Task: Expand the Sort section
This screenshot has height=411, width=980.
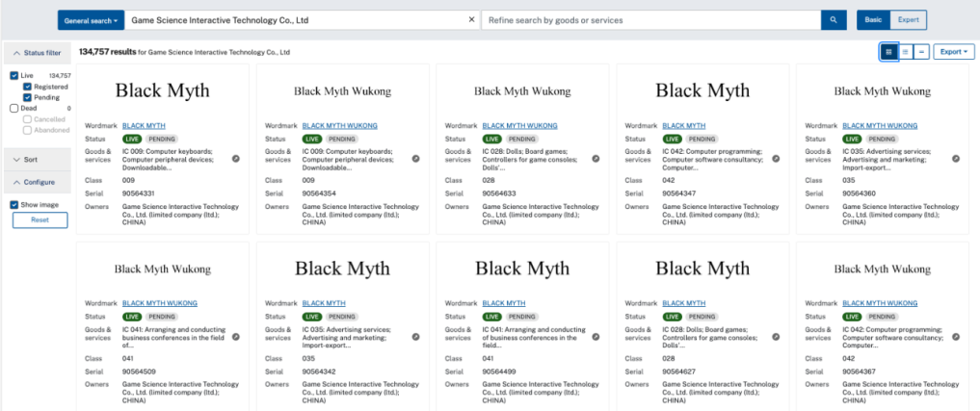Action: click(x=38, y=159)
